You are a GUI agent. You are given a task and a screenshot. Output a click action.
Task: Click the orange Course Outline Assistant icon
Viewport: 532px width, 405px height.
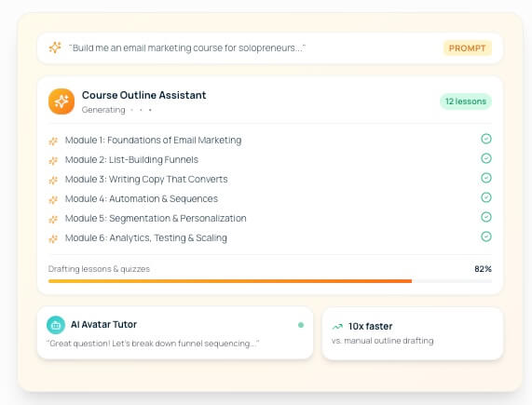pos(61,101)
